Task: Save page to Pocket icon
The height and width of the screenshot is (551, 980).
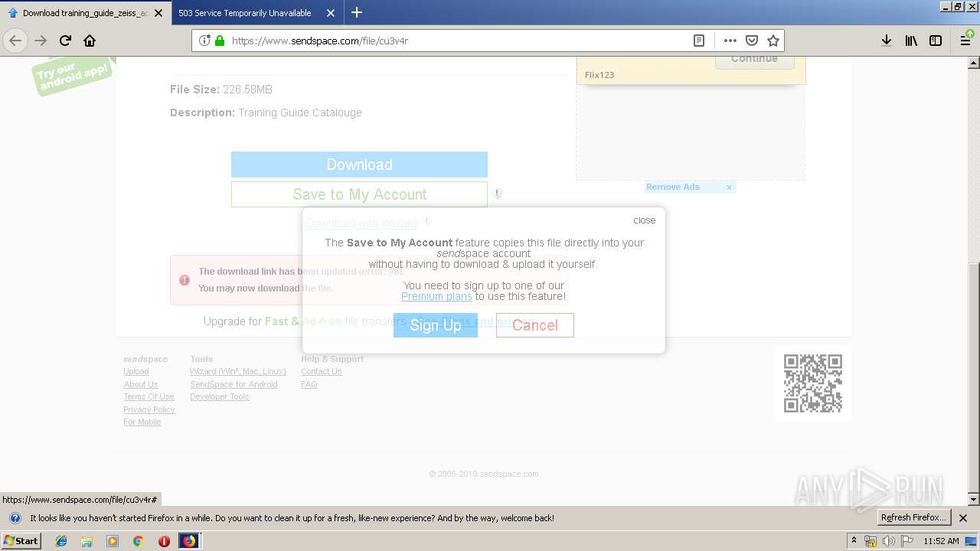Action: tap(752, 41)
